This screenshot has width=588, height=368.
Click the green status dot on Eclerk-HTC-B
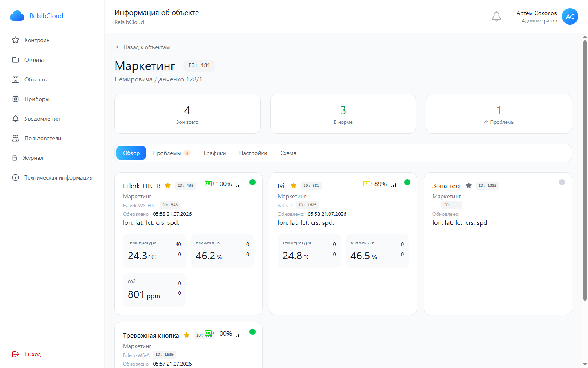point(253,182)
